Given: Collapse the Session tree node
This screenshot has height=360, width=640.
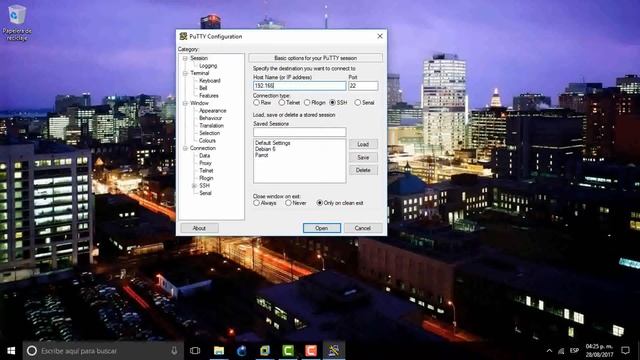Looking at the screenshot, I should click(185, 58).
